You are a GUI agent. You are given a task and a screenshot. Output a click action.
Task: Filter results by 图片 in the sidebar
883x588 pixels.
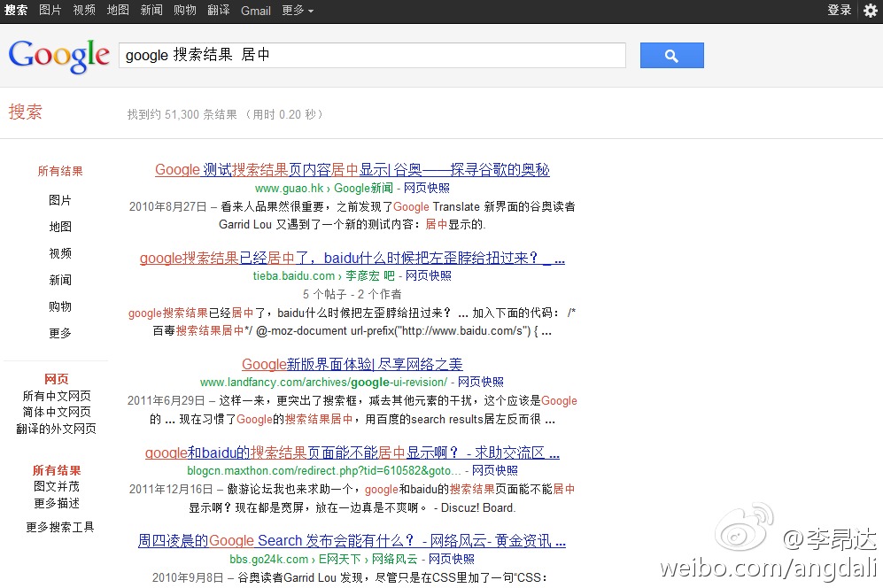pos(60,200)
